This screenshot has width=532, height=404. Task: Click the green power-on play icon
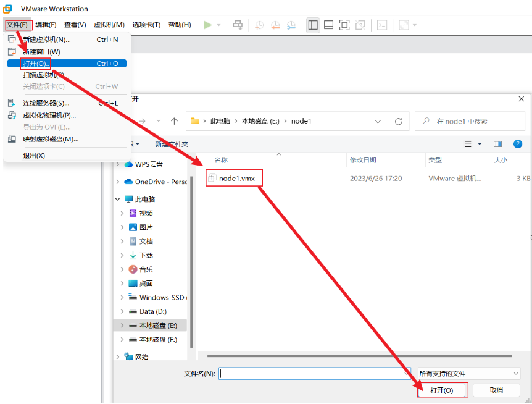(x=207, y=25)
